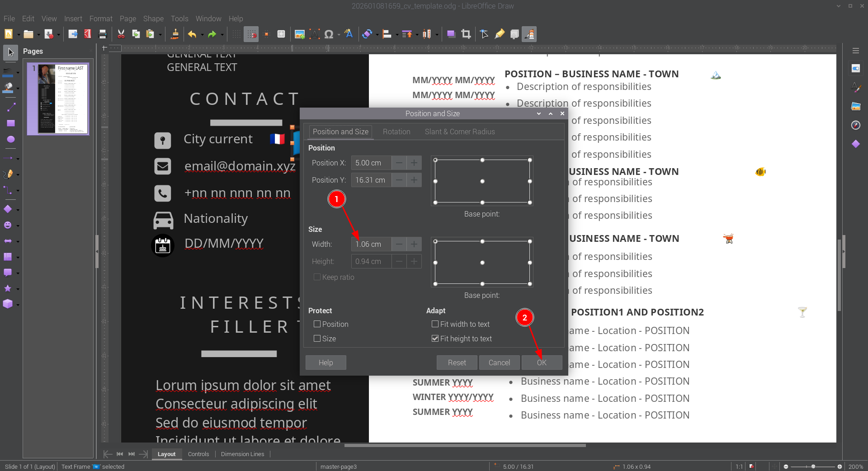Open the Paste dropdown arrow

(160, 34)
